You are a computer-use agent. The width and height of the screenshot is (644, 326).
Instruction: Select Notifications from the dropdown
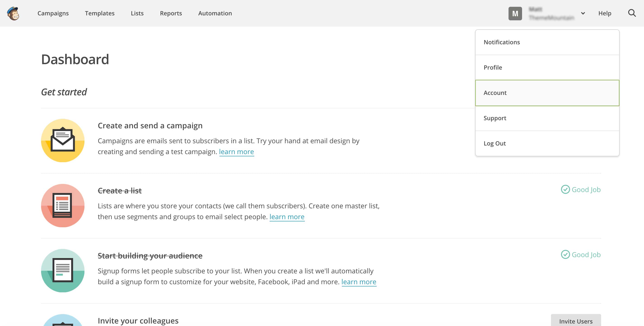point(547,42)
